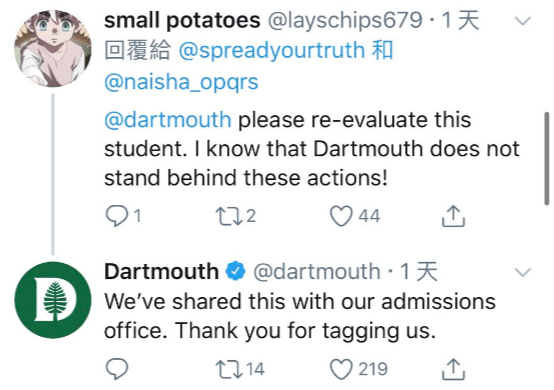The image size is (554, 390).
Task: Reply to small potatoes' tweet
Action: tap(117, 216)
